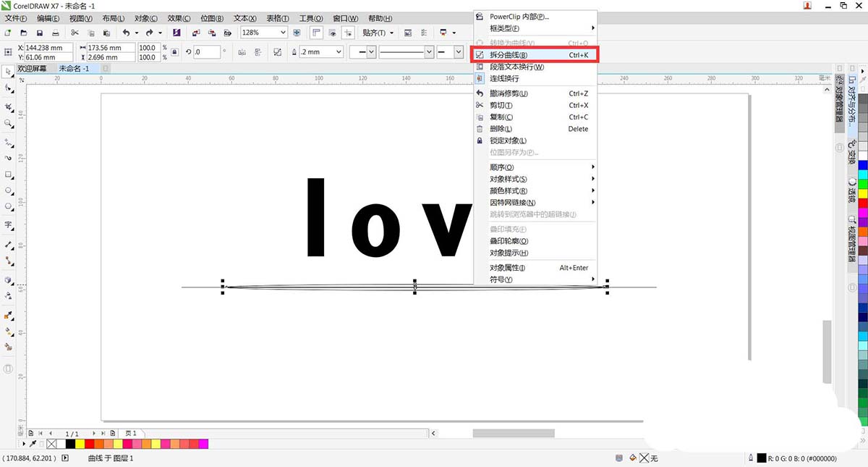Toggle show guidelines button in toolbar
Screen dimensions: 868x467
(x=348, y=33)
